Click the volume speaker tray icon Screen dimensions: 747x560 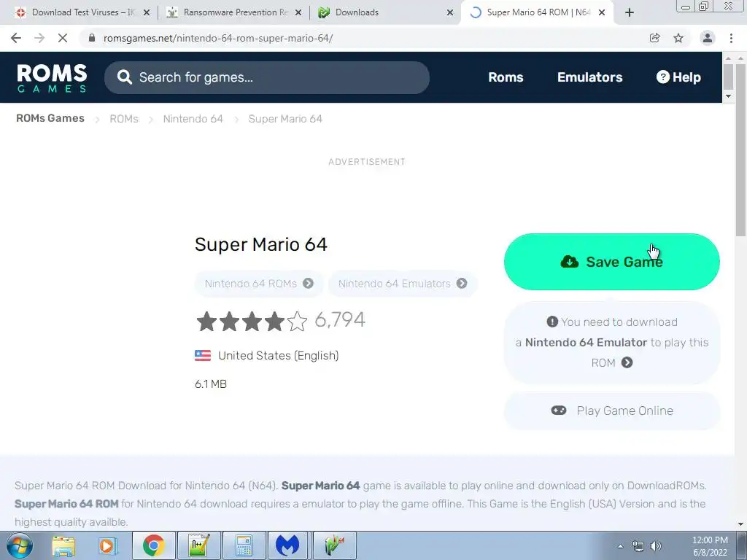pyautogui.click(x=656, y=546)
